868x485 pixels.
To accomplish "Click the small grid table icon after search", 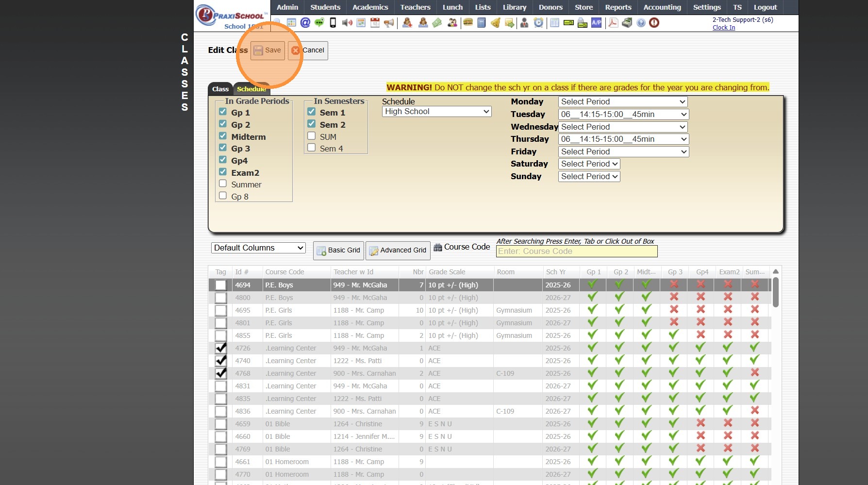I will [x=291, y=22].
